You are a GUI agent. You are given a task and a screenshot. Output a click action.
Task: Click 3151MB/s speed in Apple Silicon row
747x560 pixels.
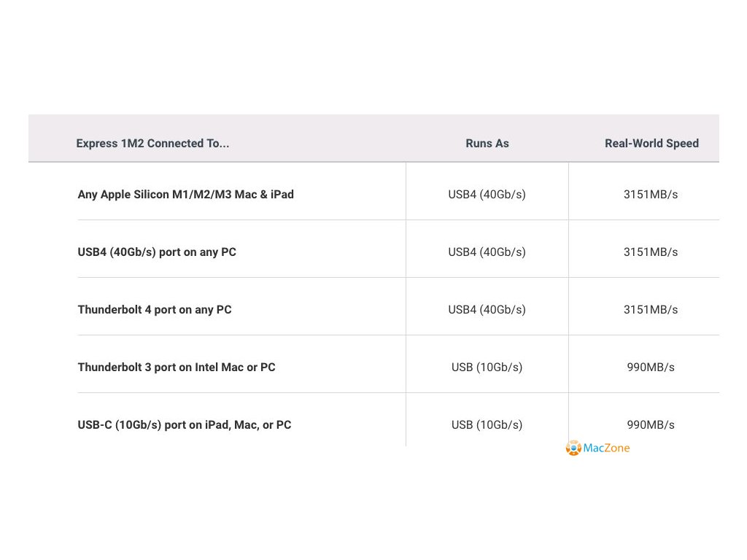[651, 195]
